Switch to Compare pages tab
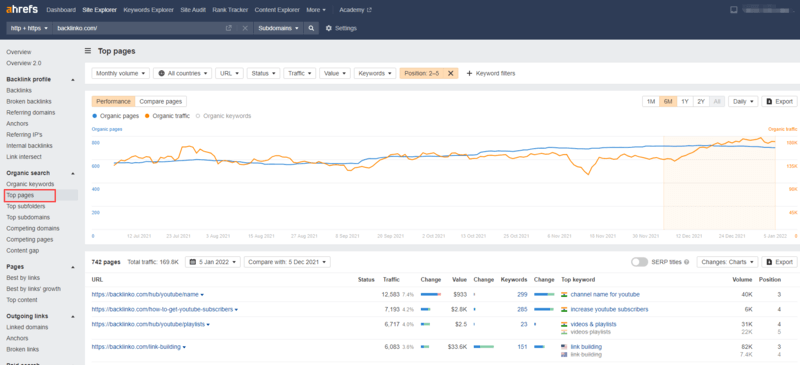 click(161, 102)
